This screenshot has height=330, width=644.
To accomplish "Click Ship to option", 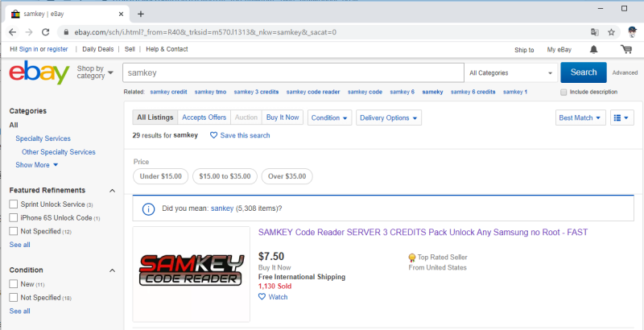I will (524, 50).
